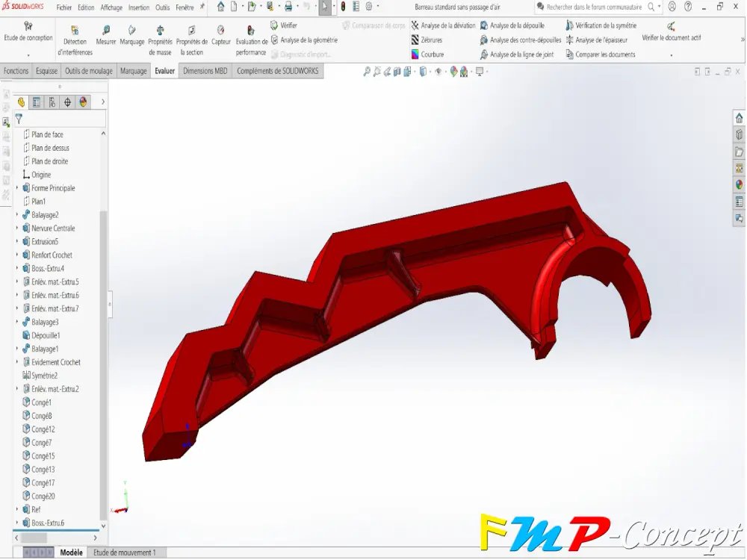This screenshot has height=560, width=747.
Task: Open the FeatureManager design tree tab
Action: pyautogui.click(x=21, y=102)
